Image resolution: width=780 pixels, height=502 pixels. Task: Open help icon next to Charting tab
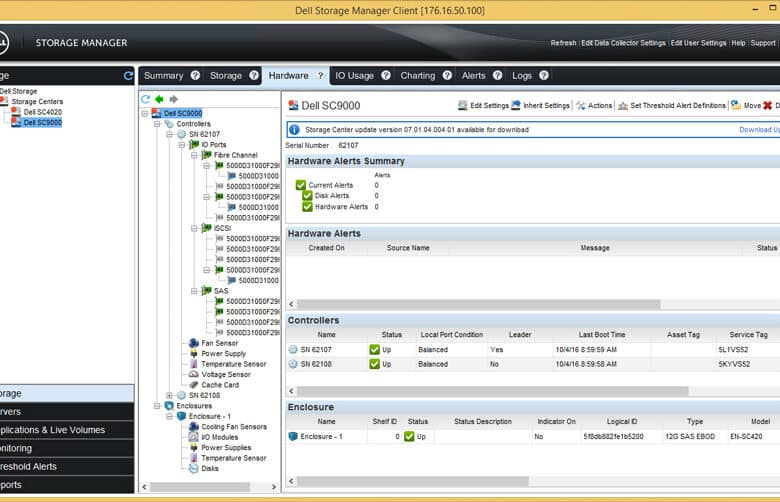447,76
